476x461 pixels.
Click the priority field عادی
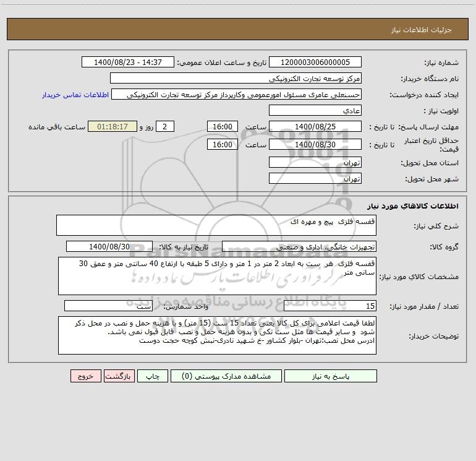pos(315,110)
